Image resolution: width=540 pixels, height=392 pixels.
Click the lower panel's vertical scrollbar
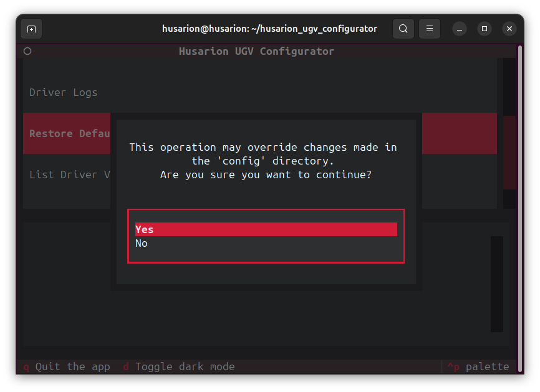(497, 284)
